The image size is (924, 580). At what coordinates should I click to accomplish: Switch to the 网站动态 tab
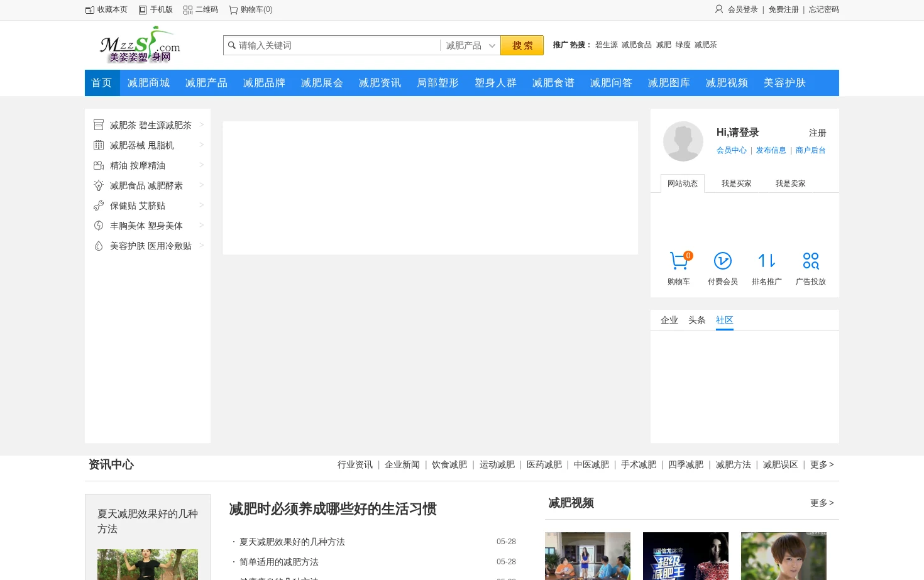683,183
